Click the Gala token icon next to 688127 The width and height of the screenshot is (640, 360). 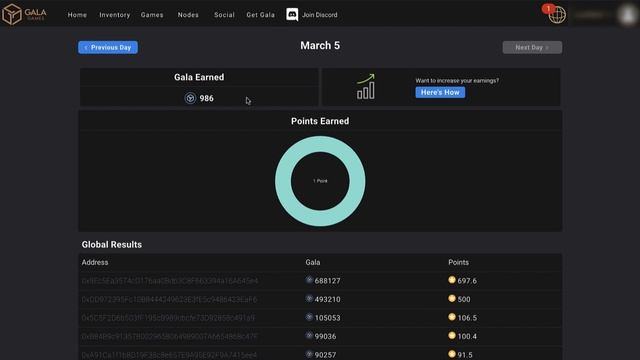pos(309,280)
